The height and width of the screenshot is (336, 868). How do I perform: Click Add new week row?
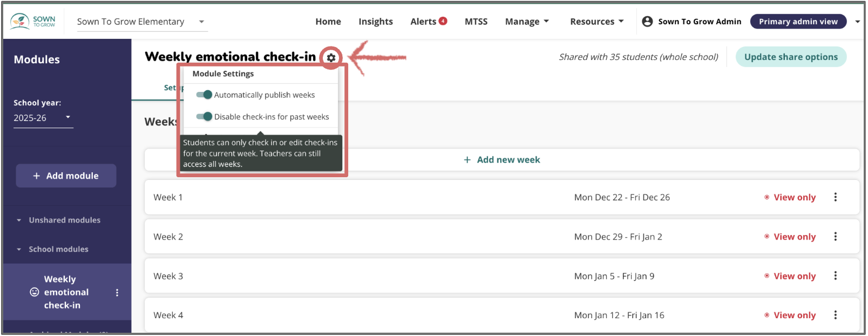(501, 160)
